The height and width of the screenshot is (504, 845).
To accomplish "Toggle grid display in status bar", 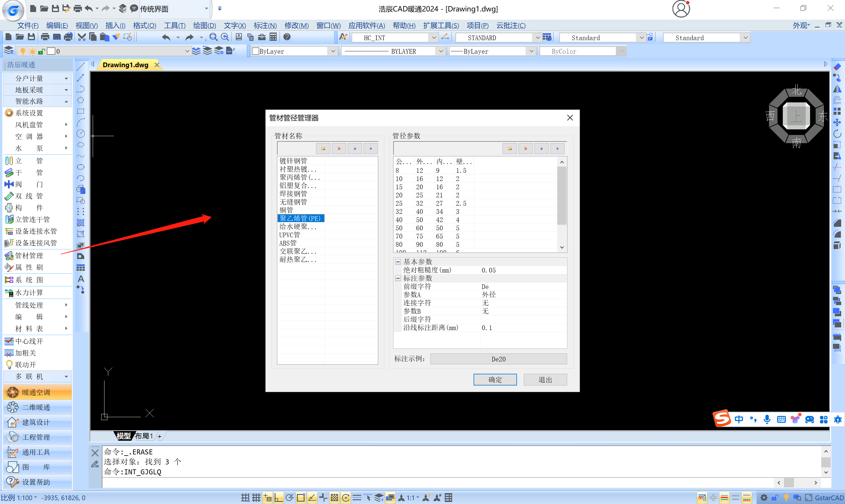I will click(x=256, y=498).
